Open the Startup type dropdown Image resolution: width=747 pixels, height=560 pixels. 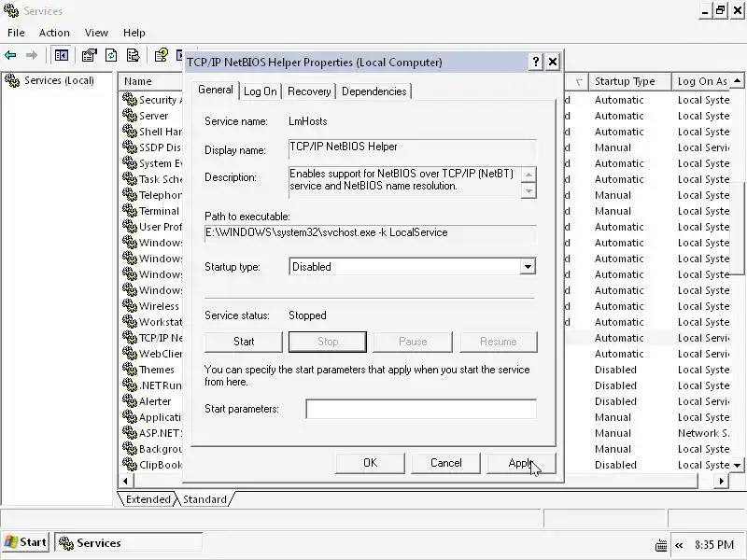[528, 267]
